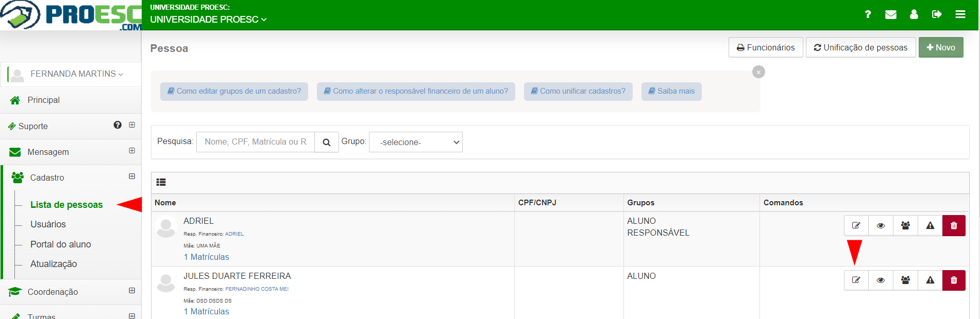Open FERNADINHO COSTA MEI link
The width and height of the screenshot is (980, 319).
click(257, 289)
